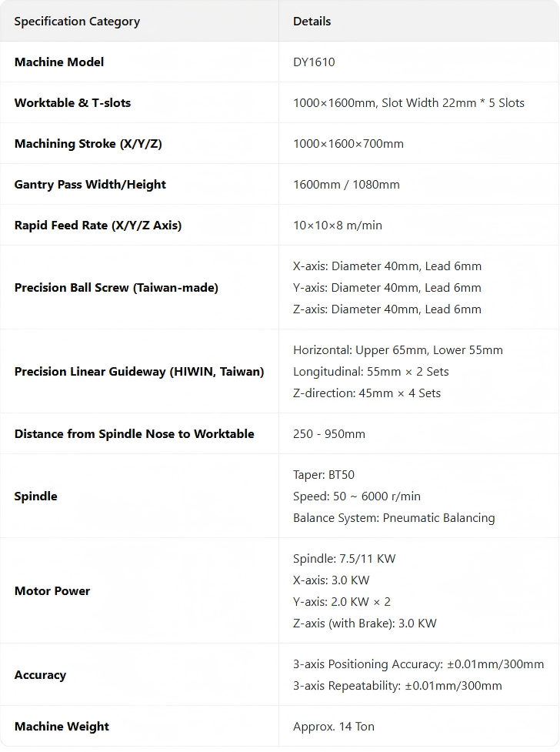Click the Approx. 14 Ton weight value
The image size is (560, 752).
pos(334,727)
